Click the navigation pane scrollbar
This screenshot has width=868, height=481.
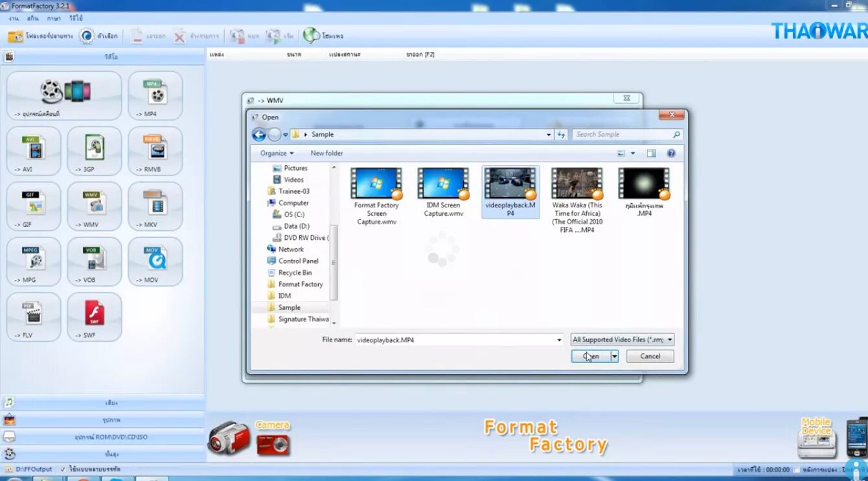point(334,262)
